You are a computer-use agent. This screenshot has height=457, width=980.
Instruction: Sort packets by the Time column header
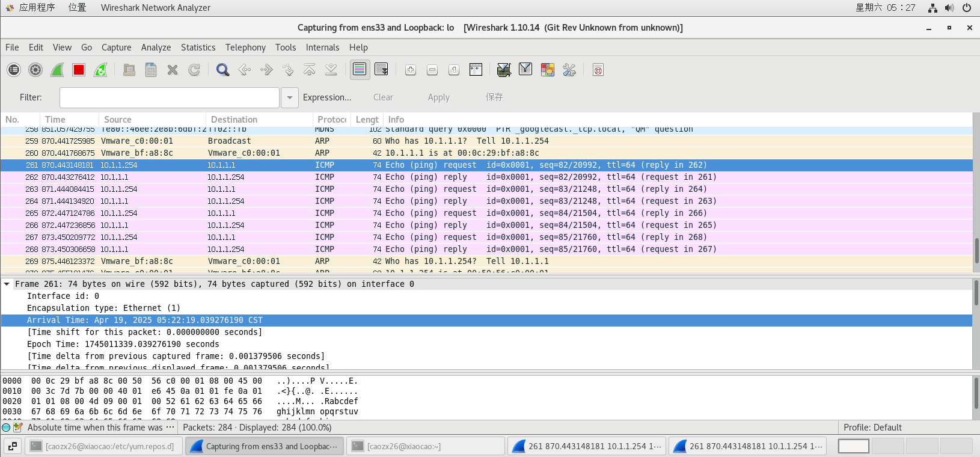[69, 120]
